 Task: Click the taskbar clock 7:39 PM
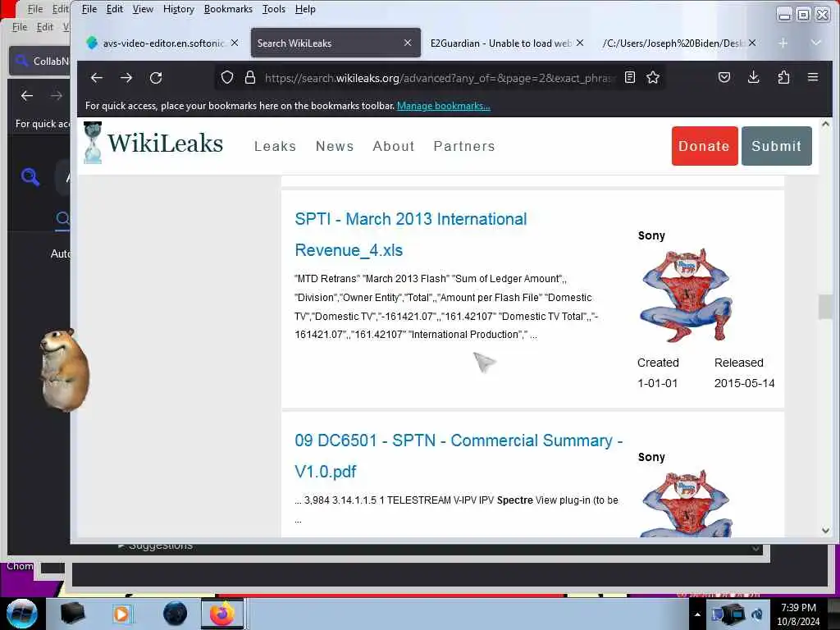pyautogui.click(x=798, y=614)
